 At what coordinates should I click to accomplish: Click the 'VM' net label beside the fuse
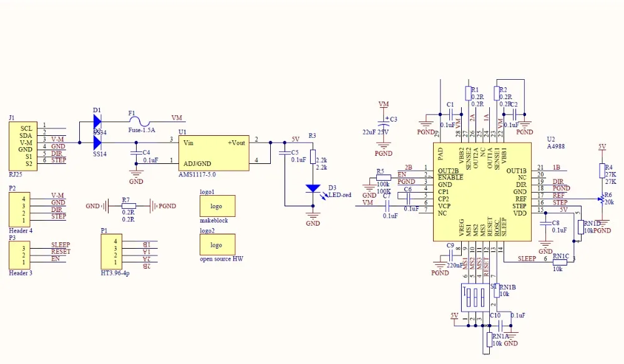[177, 118]
